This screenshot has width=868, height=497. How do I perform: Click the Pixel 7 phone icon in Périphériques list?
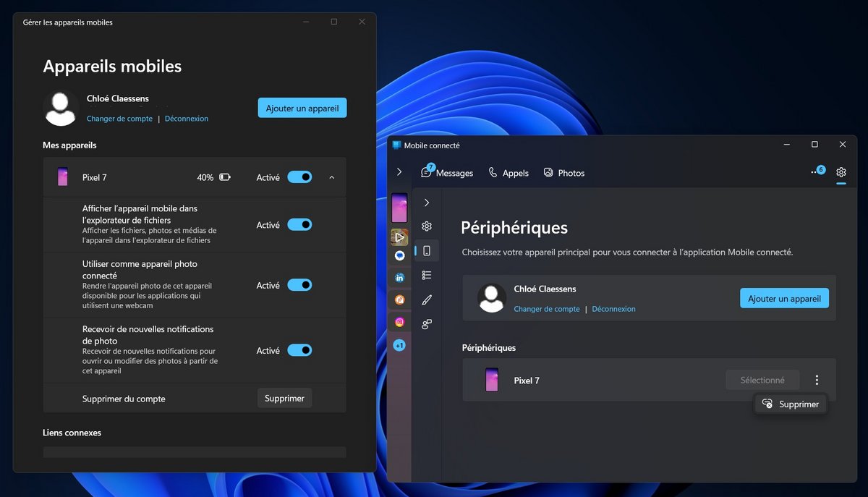492,380
